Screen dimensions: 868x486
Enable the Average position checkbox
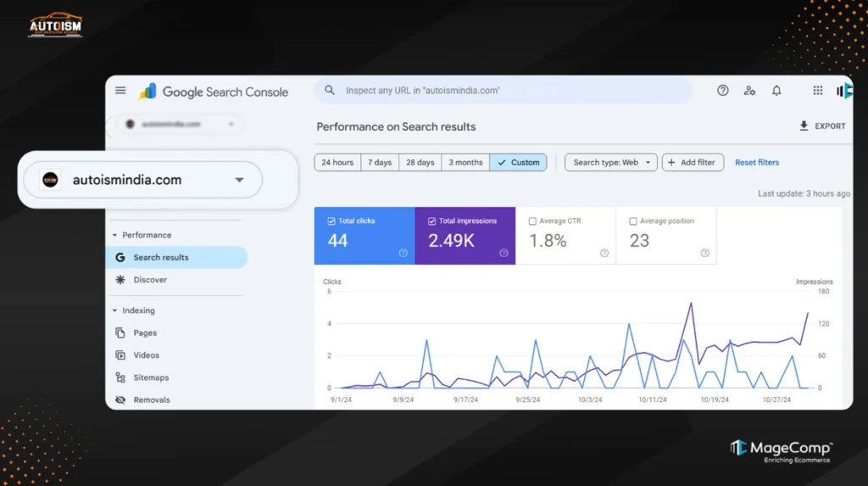click(633, 221)
